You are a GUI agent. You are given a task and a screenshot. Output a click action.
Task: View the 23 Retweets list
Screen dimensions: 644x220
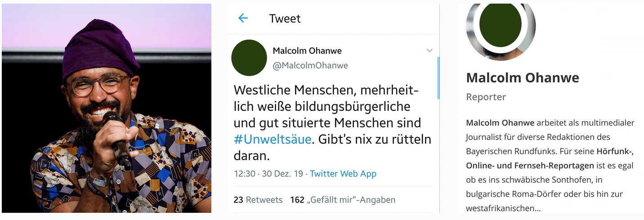pos(258,200)
